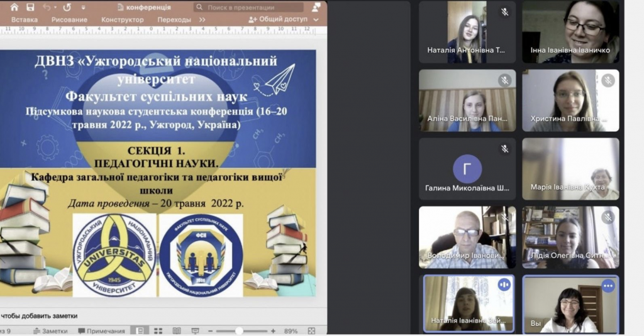This screenshot has height=336, width=644.
Task: Click the "СЕКЦІЯ 1." heading on slide
Action: (156, 151)
